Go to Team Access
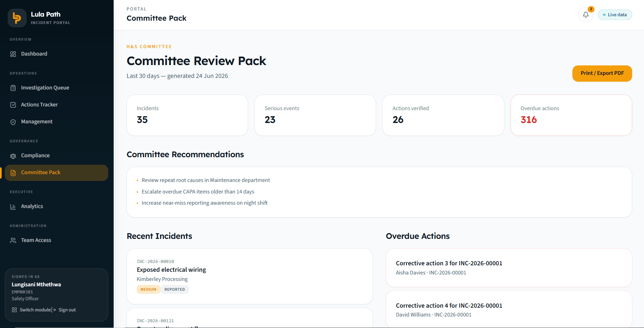The image size is (644, 328). tap(57, 240)
